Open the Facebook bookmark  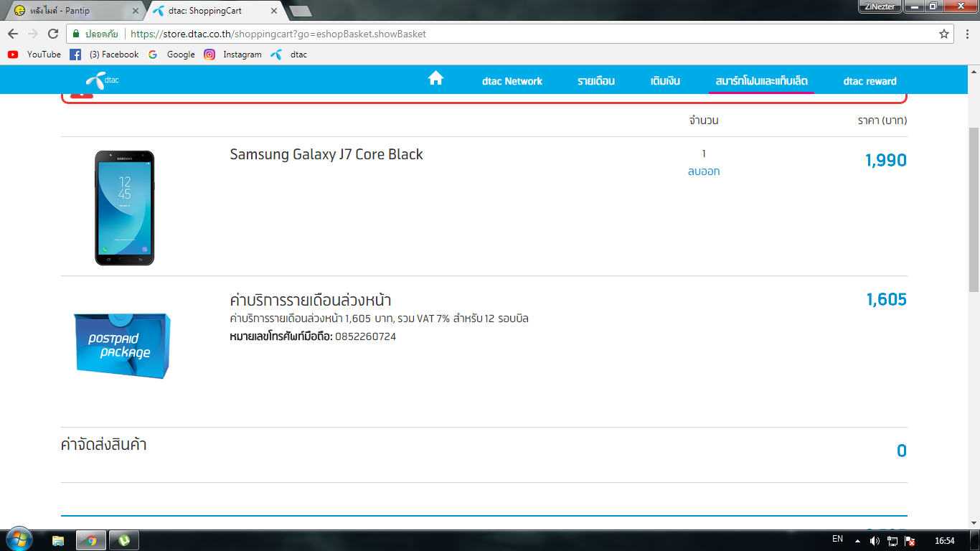pos(104,55)
